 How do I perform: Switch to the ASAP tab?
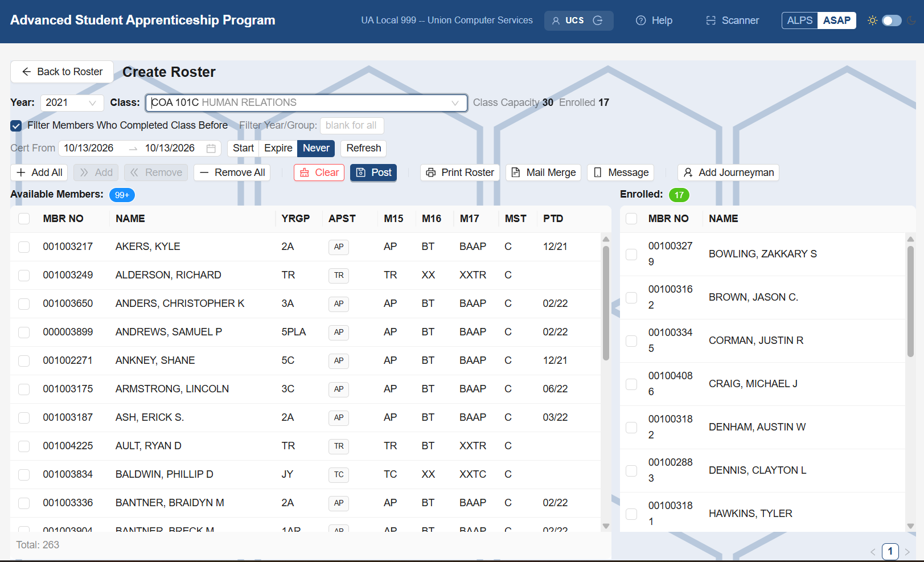click(837, 20)
